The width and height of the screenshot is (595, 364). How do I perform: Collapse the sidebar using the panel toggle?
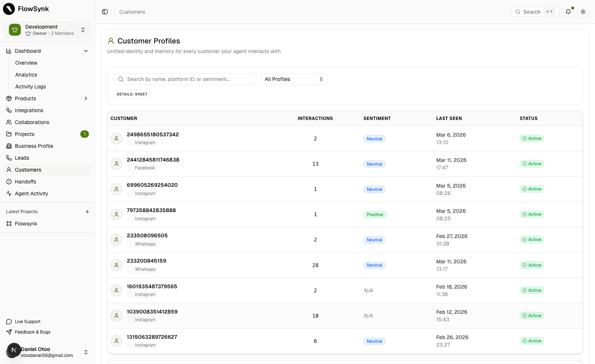(x=104, y=12)
